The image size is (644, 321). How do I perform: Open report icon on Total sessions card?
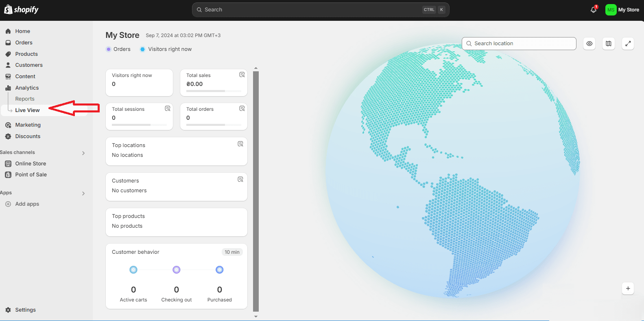pos(168,108)
